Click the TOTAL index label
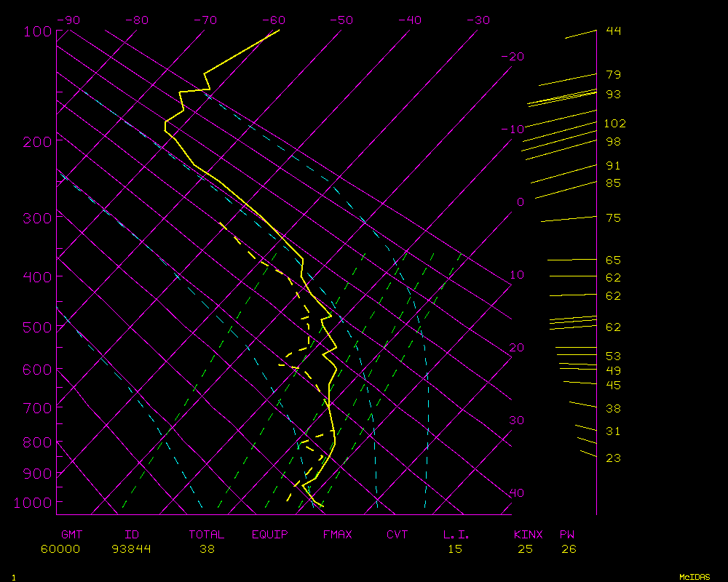The width and height of the screenshot is (728, 582). (207, 535)
